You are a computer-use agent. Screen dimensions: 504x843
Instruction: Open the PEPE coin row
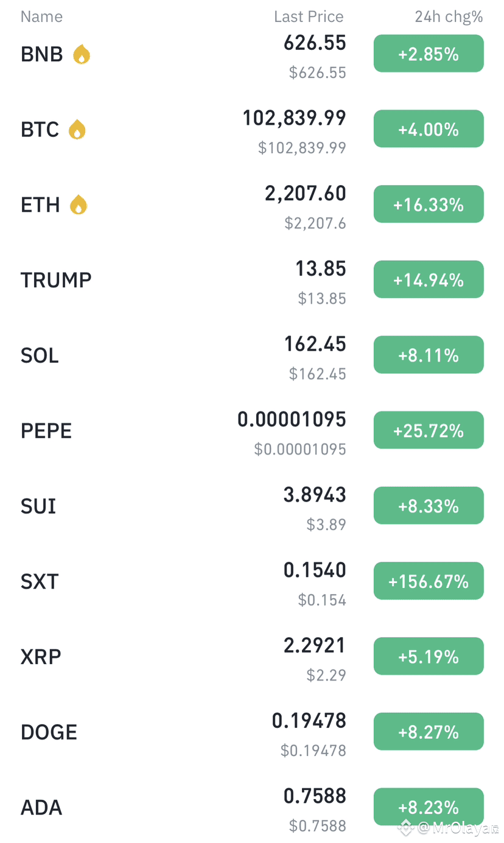click(252, 431)
